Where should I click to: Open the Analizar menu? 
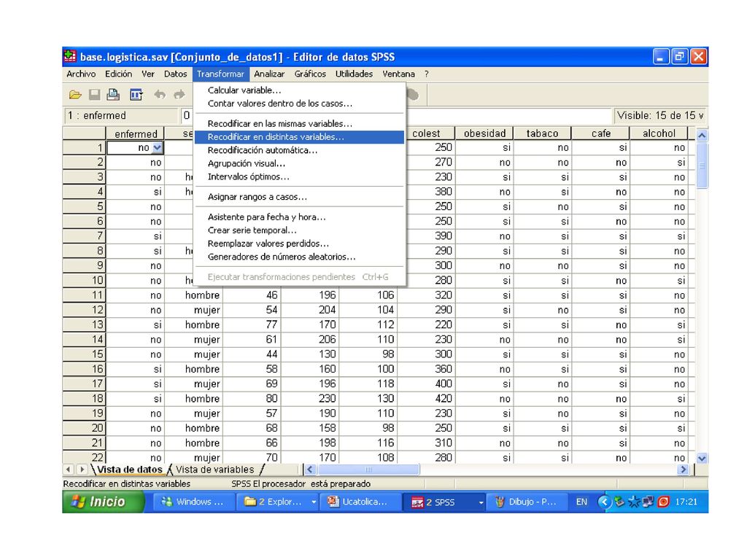[269, 74]
